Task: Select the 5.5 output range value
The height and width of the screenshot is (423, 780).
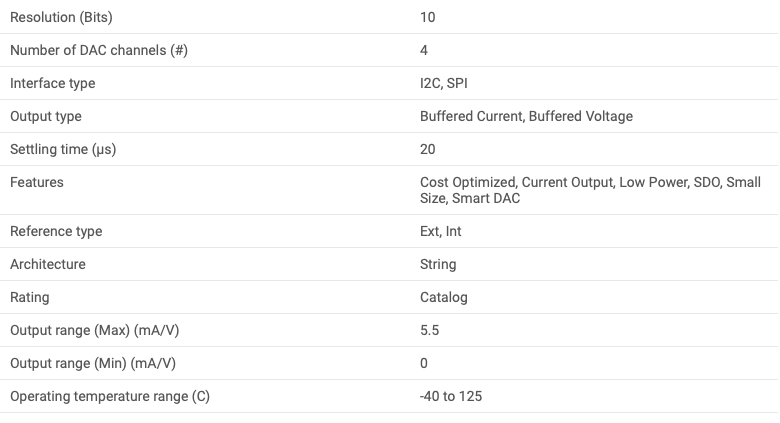Action: point(430,330)
